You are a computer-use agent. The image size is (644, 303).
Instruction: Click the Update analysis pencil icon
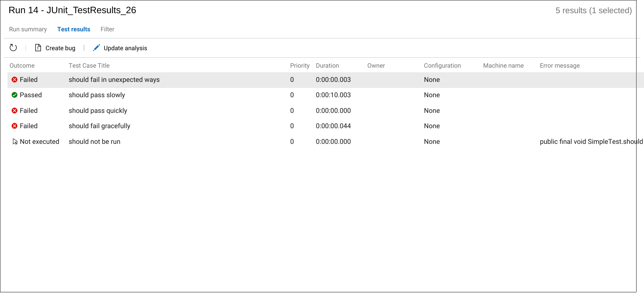coord(96,48)
